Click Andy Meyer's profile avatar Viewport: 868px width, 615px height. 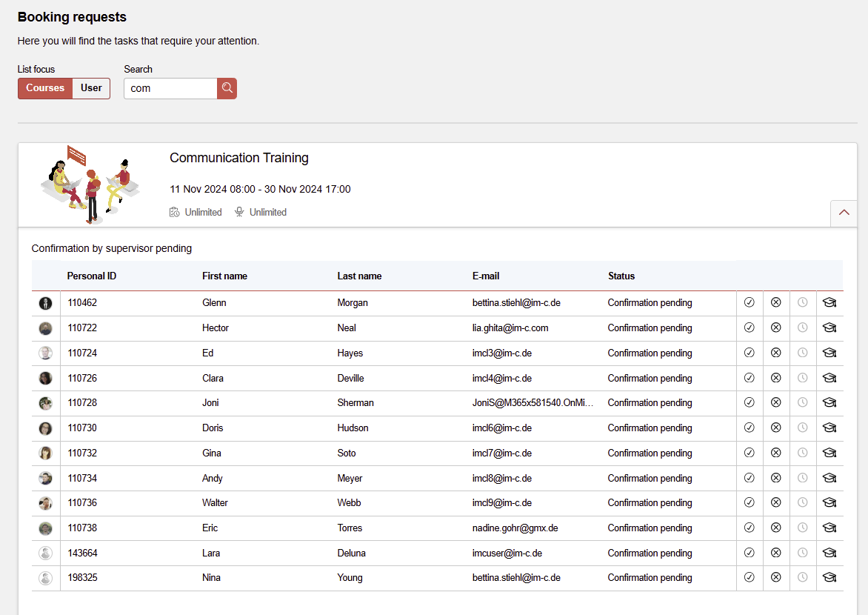click(45, 478)
